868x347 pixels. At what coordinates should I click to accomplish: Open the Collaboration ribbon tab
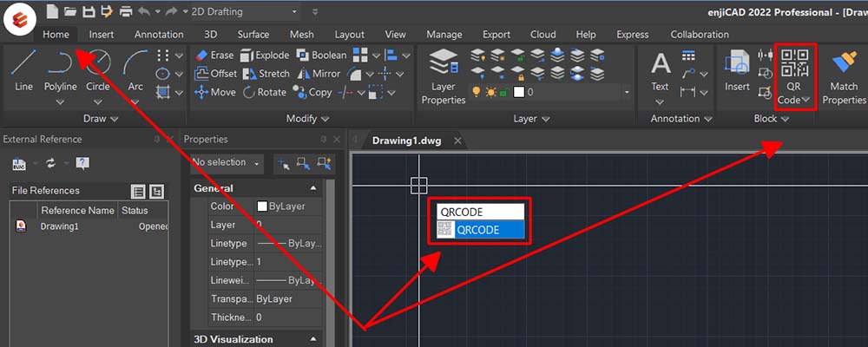click(x=700, y=35)
